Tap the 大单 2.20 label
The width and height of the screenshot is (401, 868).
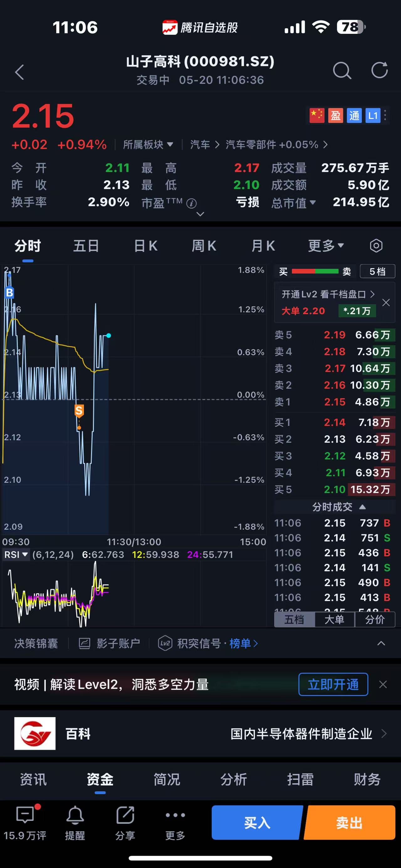[303, 311]
